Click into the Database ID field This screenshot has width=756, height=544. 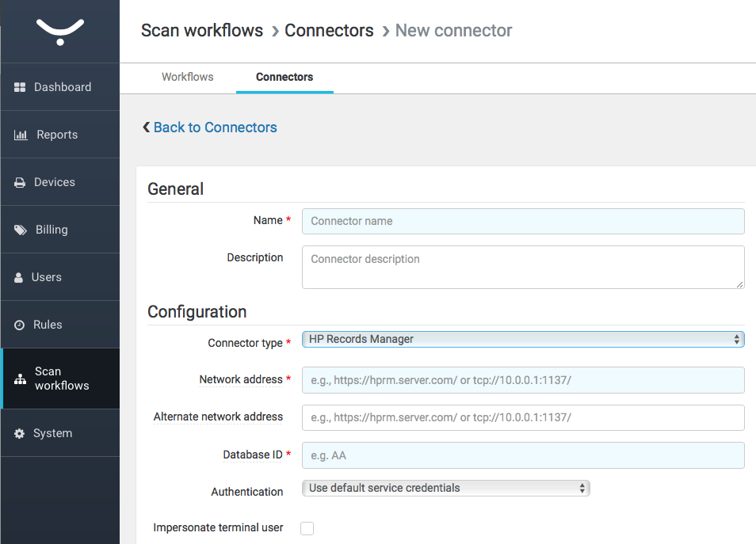point(523,455)
